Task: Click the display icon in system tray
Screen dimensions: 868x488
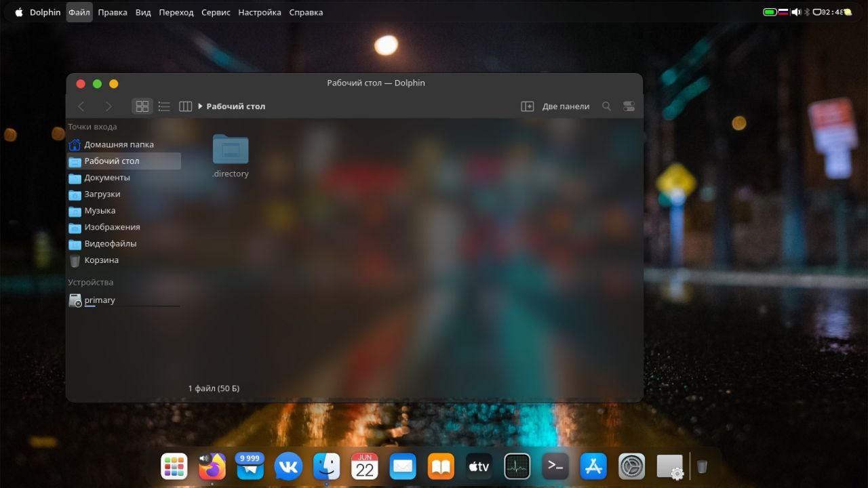Action: click(817, 12)
